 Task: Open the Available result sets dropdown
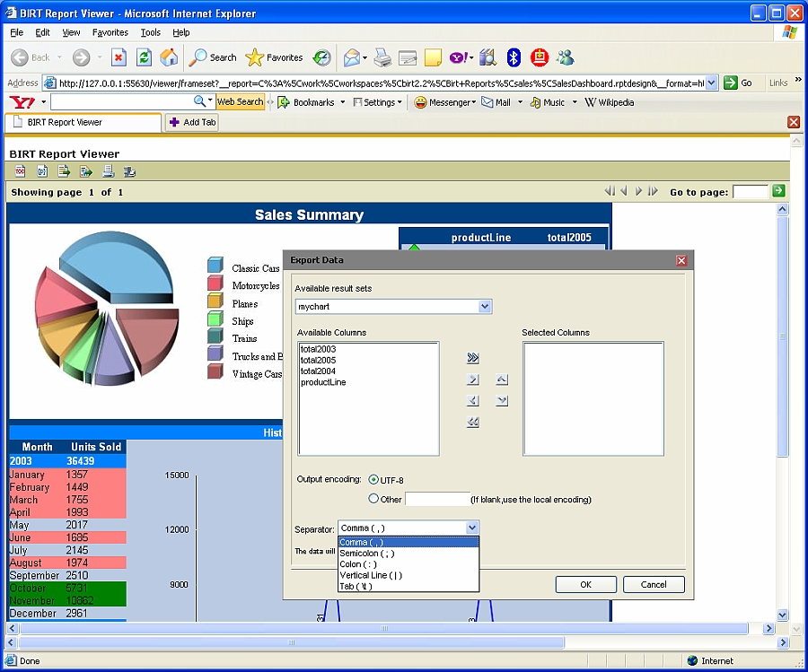(x=485, y=306)
